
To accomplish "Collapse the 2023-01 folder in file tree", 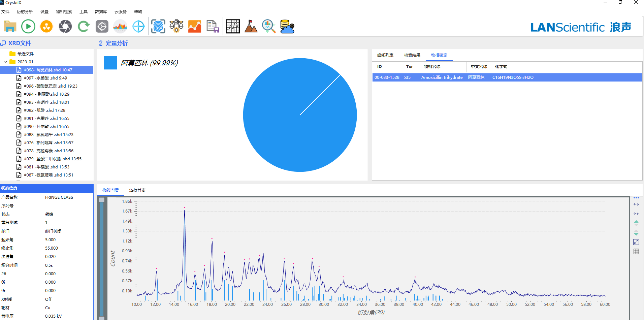I will [6, 62].
